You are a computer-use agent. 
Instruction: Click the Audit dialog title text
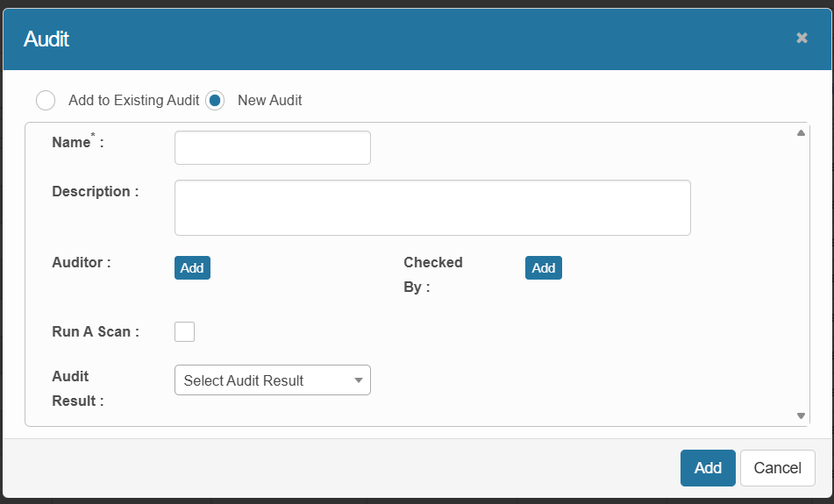(46, 39)
